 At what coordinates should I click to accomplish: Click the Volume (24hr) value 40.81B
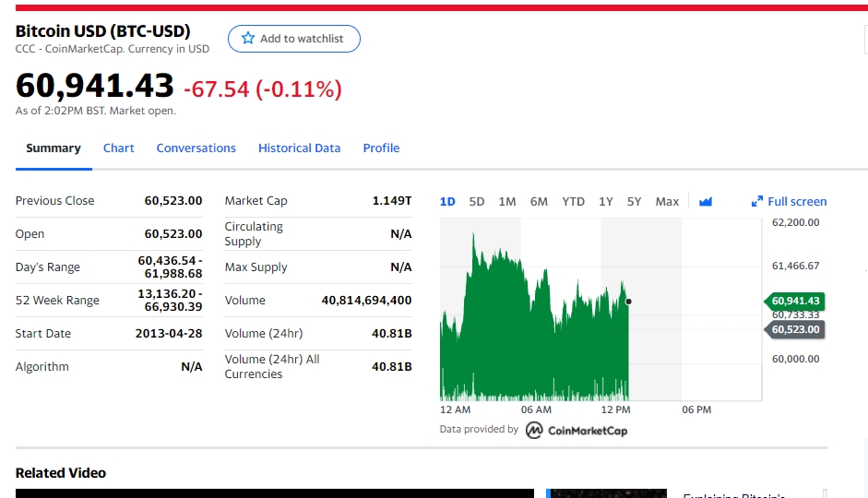[x=391, y=333]
